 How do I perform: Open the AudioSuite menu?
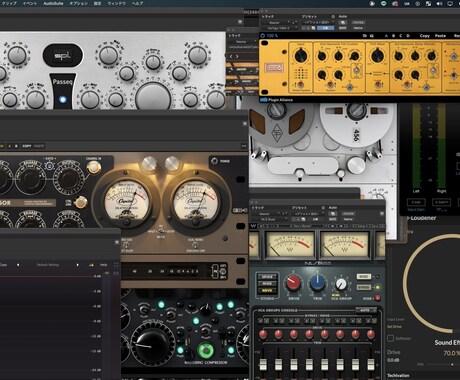pos(53,3)
